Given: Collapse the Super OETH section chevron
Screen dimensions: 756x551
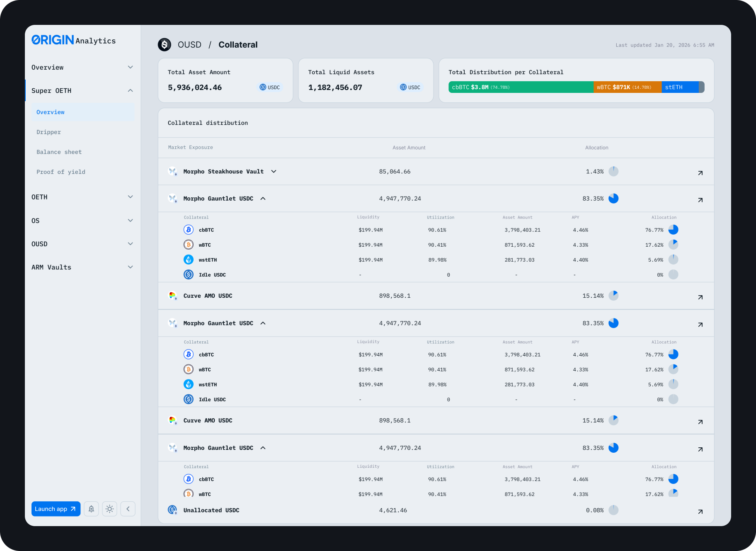Looking at the screenshot, I should [x=130, y=90].
